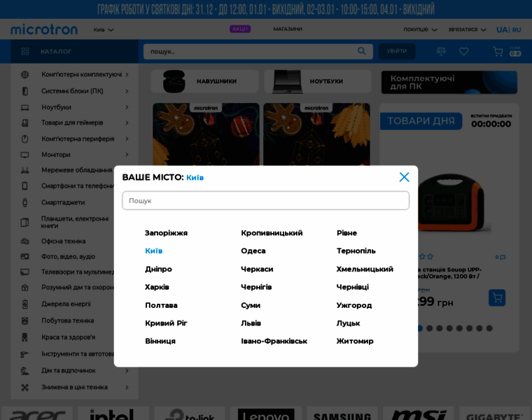Choose Одеса city
The image size is (532, 420).
pos(253,251)
